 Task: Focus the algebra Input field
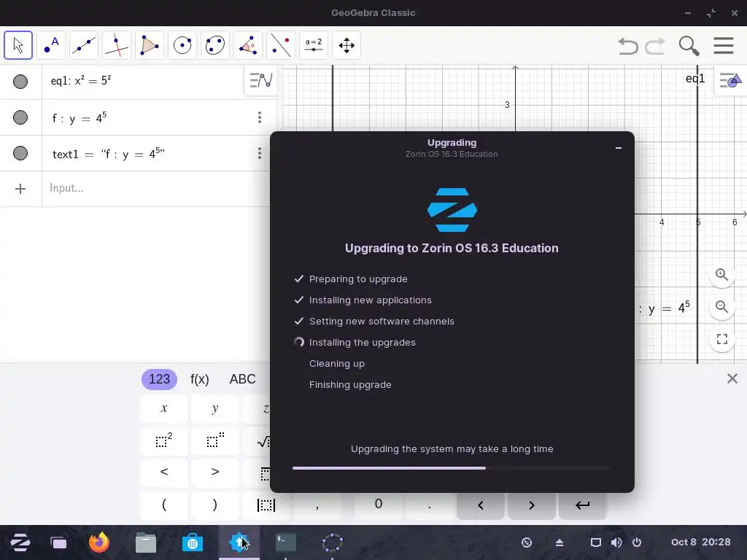[x=158, y=189]
